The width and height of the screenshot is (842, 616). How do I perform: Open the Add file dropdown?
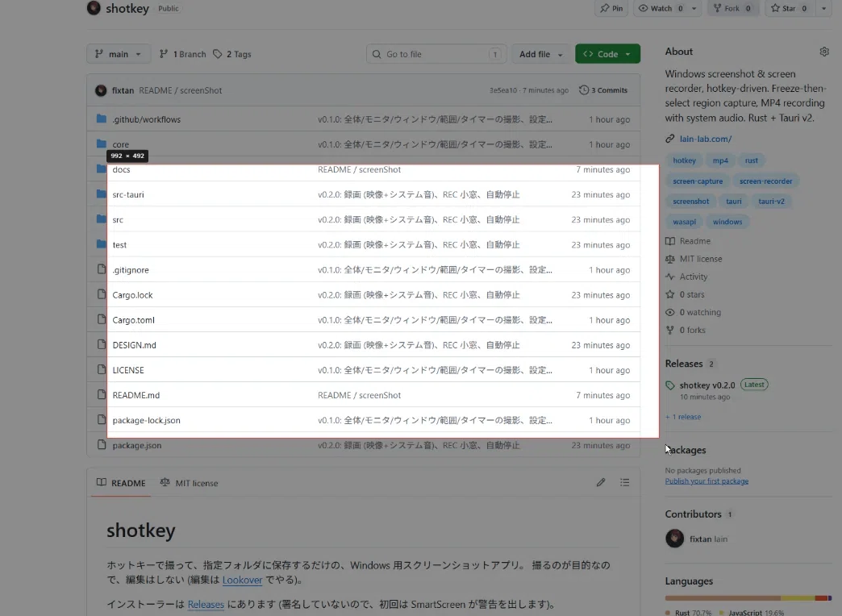pyautogui.click(x=540, y=54)
